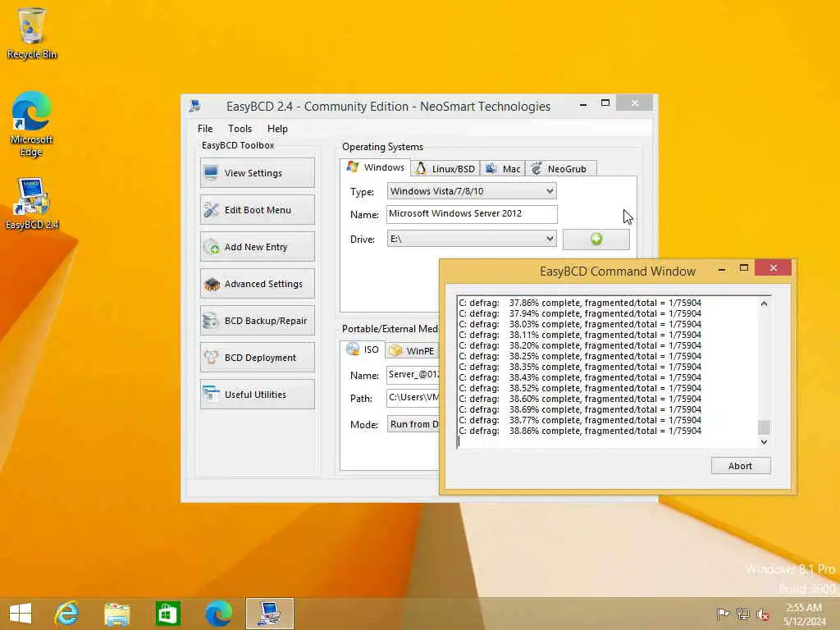Screen dimensions: 840x630
Task: Click the EasyBCD taskbar button
Action: pyautogui.click(x=269, y=614)
